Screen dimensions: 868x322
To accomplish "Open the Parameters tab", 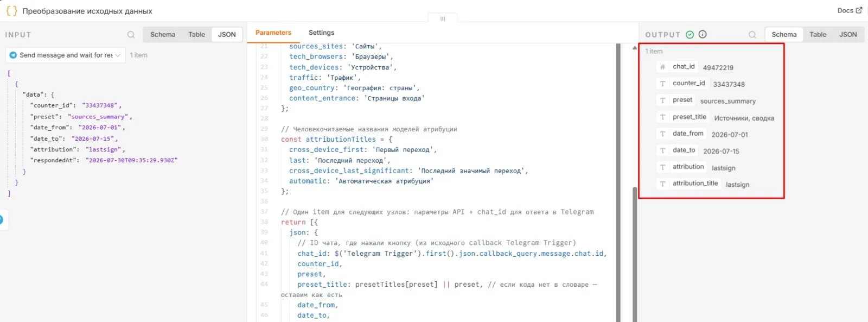I will coord(273,33).
